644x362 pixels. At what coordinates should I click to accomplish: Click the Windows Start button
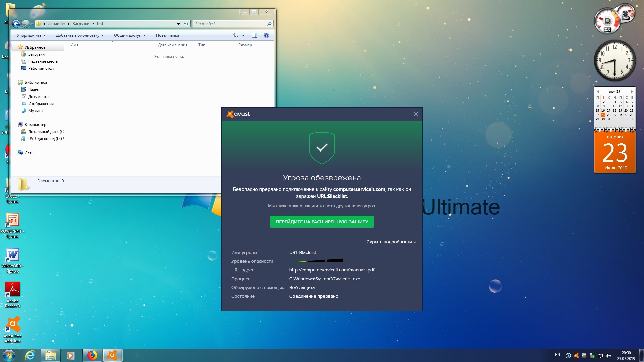[9, 355]
